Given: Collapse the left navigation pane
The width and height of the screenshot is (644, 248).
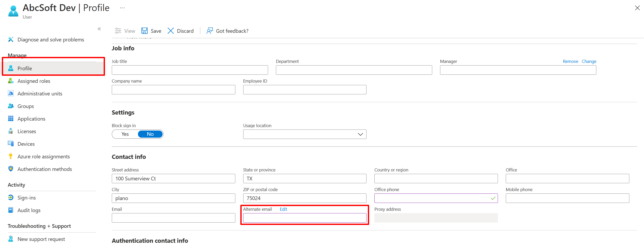Looking at the screenshot, I should (99, 29).
